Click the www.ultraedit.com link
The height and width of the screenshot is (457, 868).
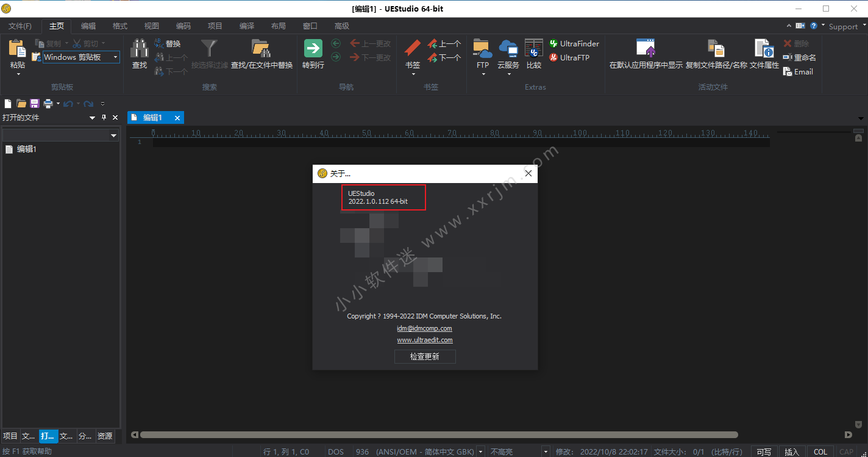tap(425, 340)
